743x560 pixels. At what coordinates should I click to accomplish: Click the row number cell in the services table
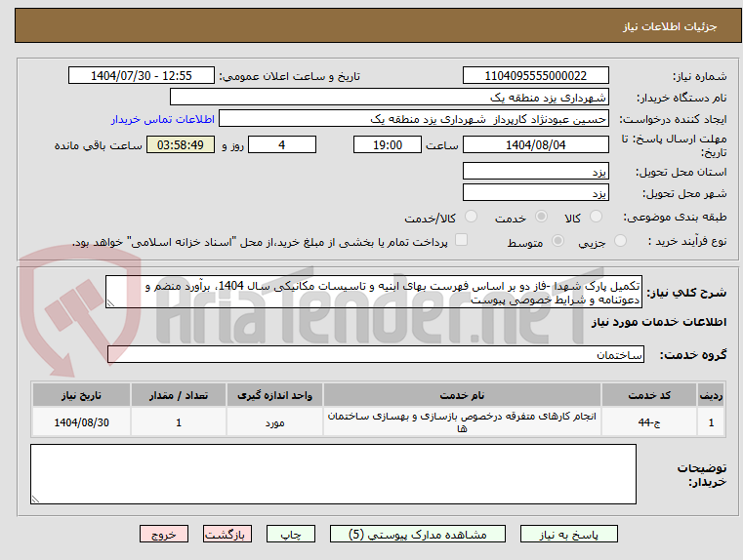[x=711, y=422]
